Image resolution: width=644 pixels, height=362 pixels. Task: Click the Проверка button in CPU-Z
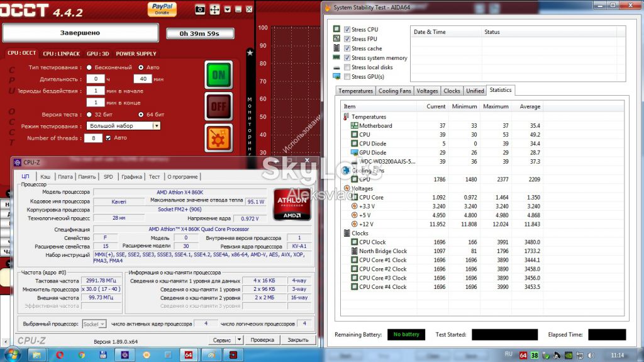click(262, 340)
